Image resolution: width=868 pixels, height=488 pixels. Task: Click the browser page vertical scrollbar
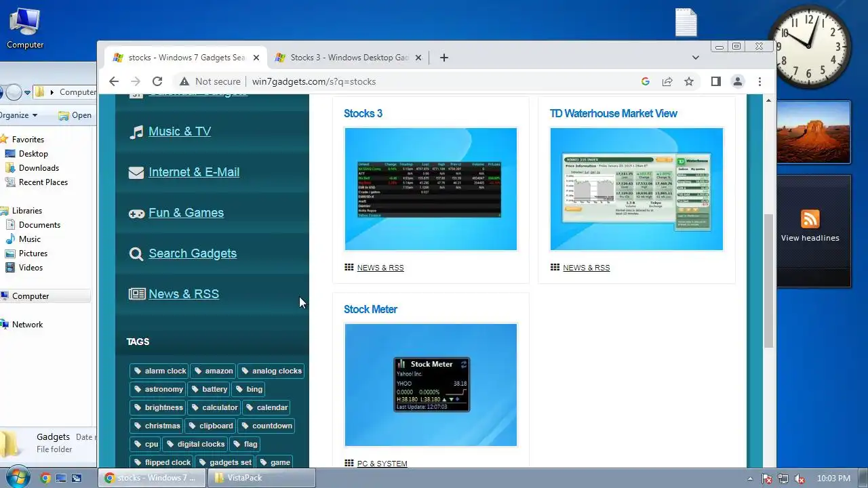(x=768, y=281)
